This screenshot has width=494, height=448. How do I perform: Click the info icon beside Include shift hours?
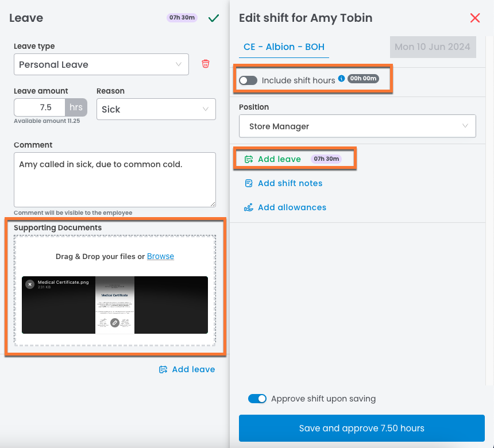[341, 79]
